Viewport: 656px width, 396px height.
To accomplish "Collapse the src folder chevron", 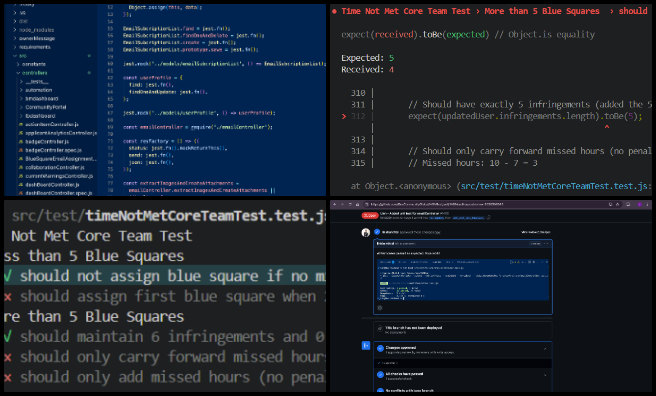I will [15, 56].
